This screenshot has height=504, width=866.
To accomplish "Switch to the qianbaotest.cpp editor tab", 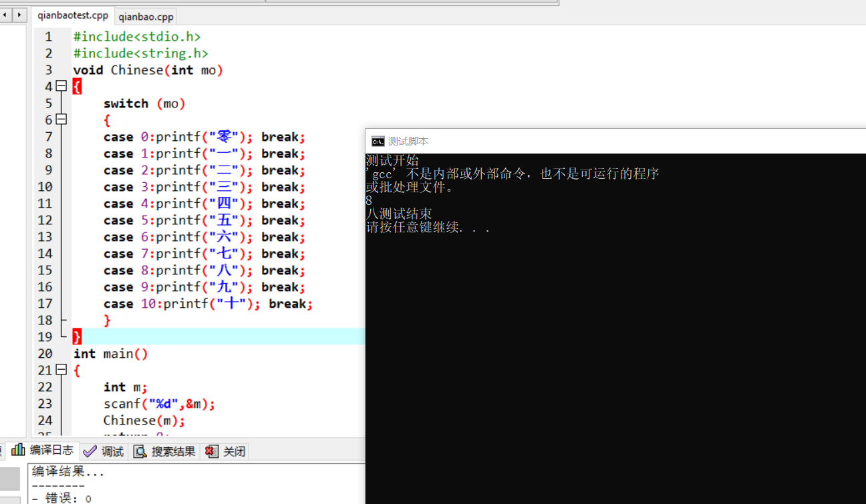I will pyautogui.click(x=72, y=16).
